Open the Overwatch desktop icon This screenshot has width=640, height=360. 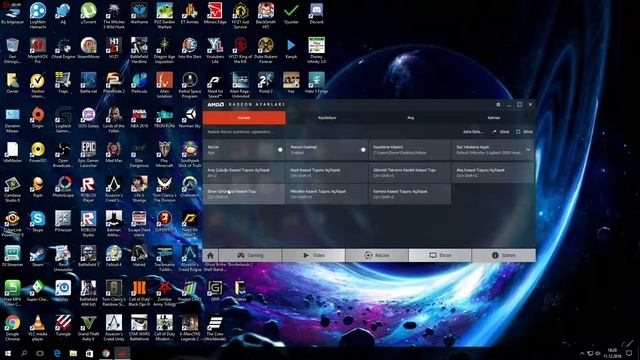pos(190,187)
